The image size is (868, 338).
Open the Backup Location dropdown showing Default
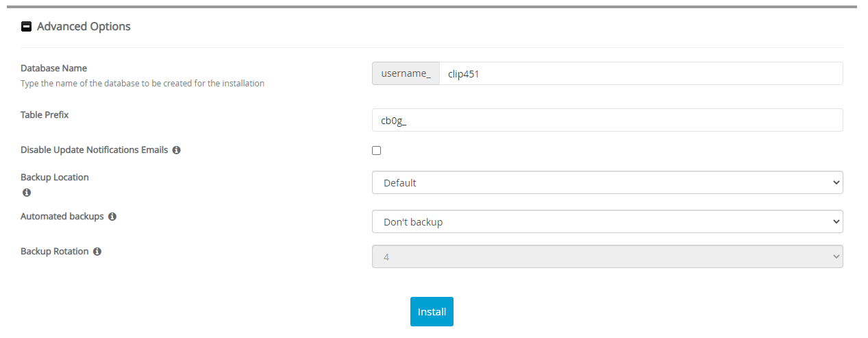click(607, 183)
